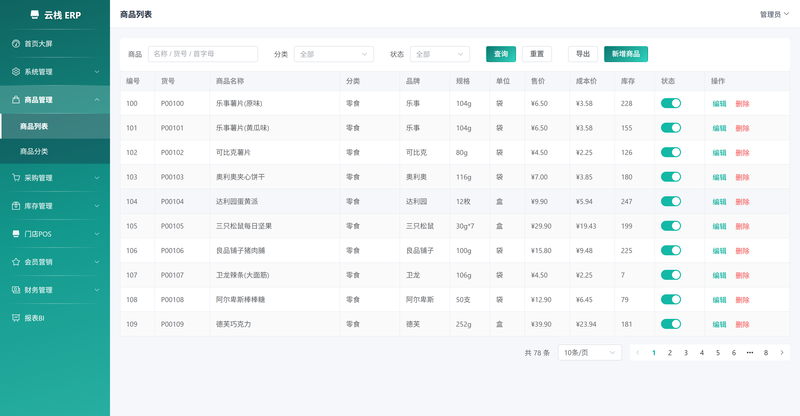The image size is (800, 416).
Task: Disable status switch for 乐事薯片(原味)
Action: pos(671,103)
